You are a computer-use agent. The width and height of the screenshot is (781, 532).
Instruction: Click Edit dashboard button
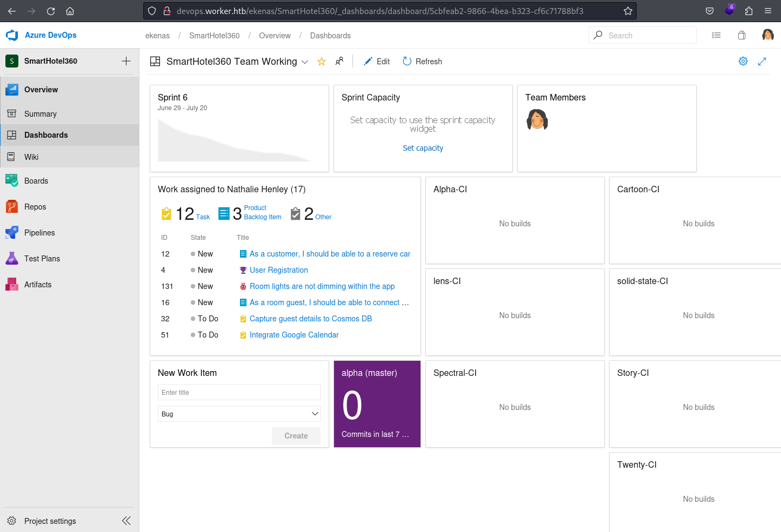(x=377, y=62)
